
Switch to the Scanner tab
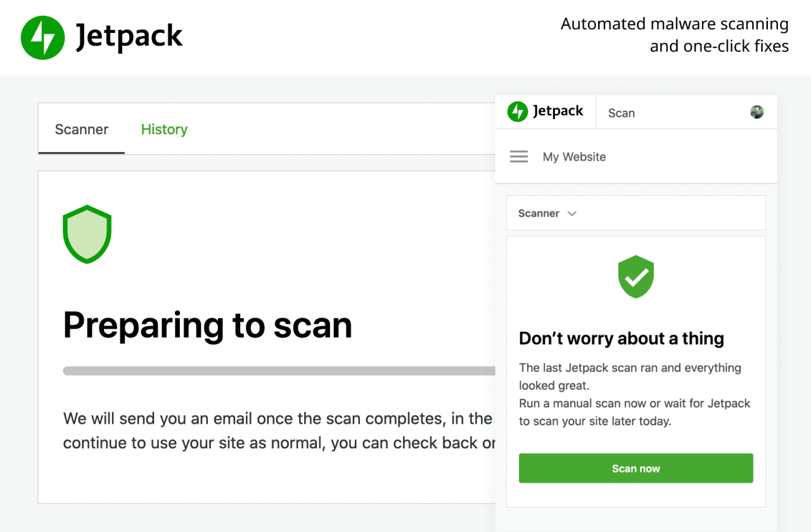point(82,130)
